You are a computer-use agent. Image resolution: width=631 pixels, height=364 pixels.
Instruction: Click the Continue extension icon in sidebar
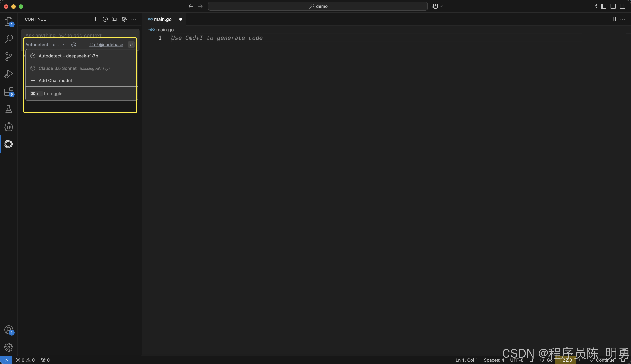pyautogui.click(x=9, y=144)
